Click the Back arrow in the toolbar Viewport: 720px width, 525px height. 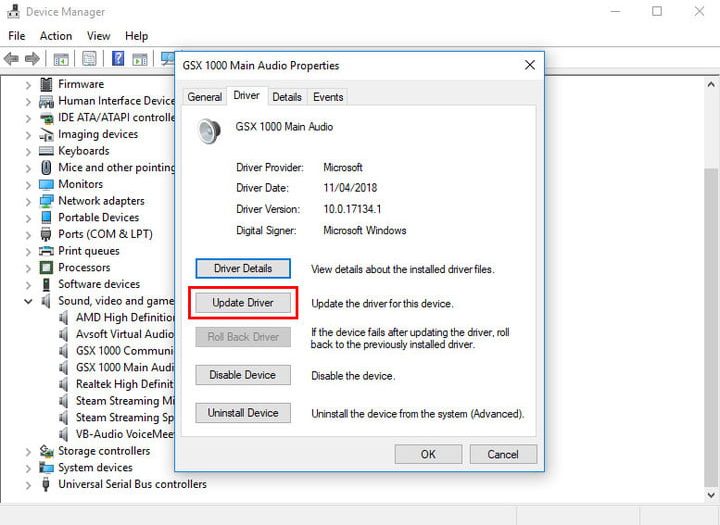12,59
